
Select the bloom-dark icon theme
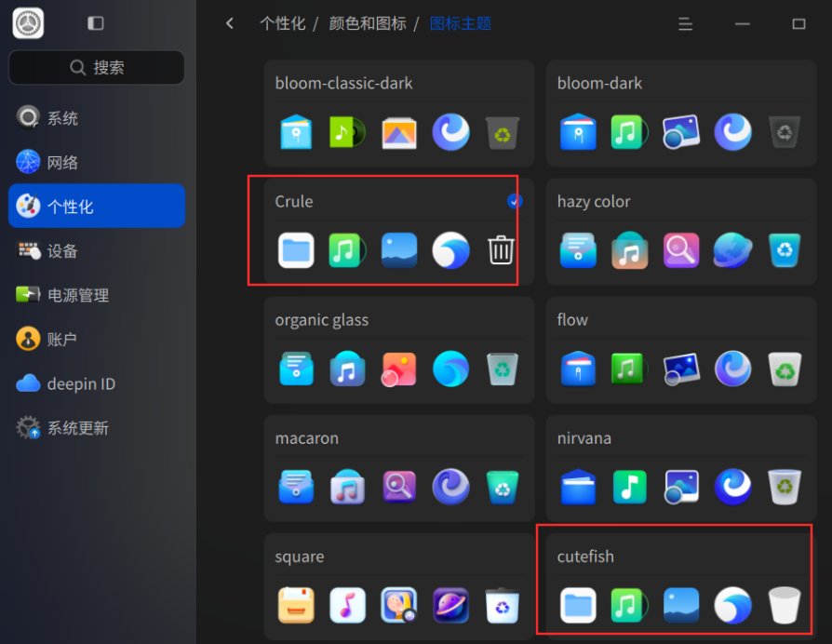click(x=681, y=113)
